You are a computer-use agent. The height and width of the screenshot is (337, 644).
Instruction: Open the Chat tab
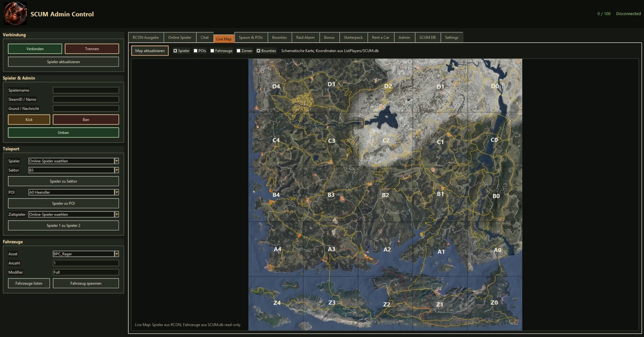205,37
